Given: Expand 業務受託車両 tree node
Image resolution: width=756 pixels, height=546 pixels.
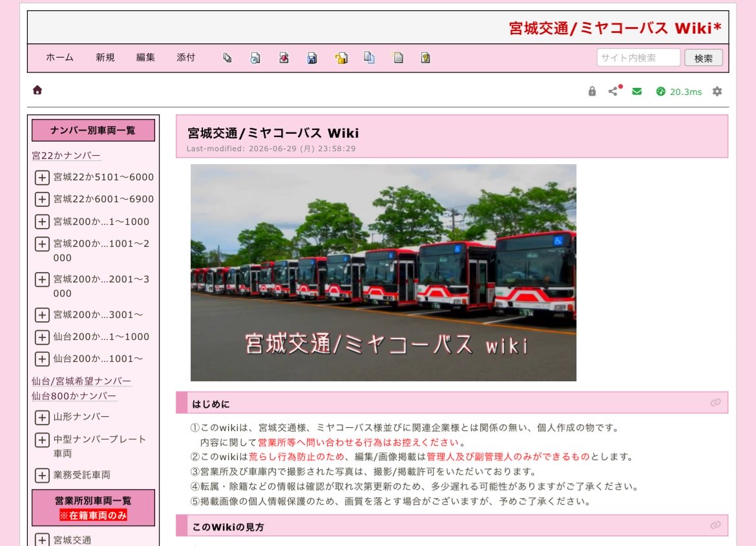Looking at the screenshot, I should [x=42, y=475].
